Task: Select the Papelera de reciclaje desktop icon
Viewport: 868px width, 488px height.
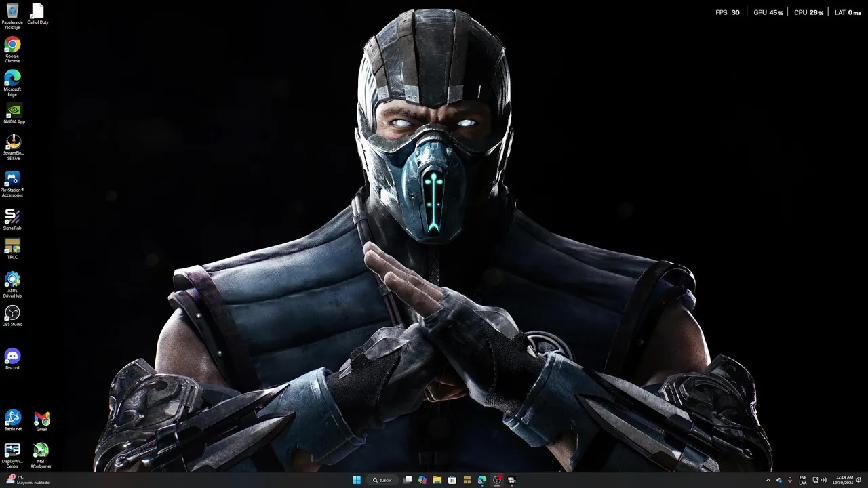Action: [12, 16]
